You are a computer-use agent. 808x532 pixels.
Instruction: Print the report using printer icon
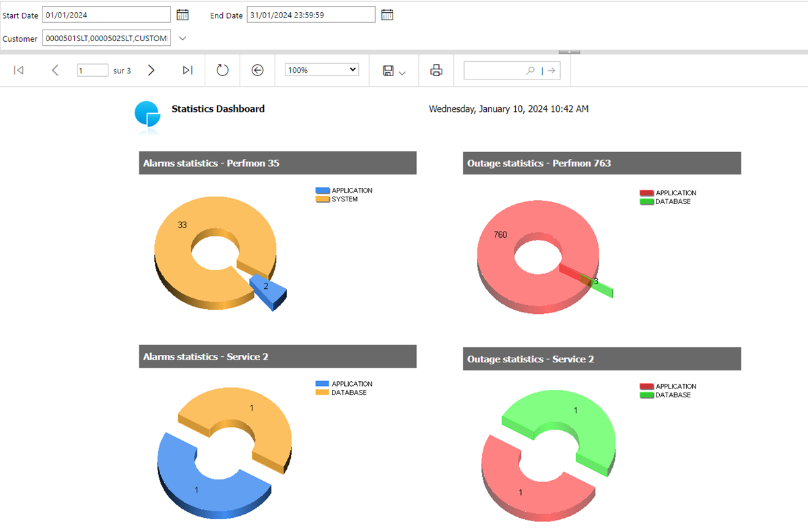point(436,70)
